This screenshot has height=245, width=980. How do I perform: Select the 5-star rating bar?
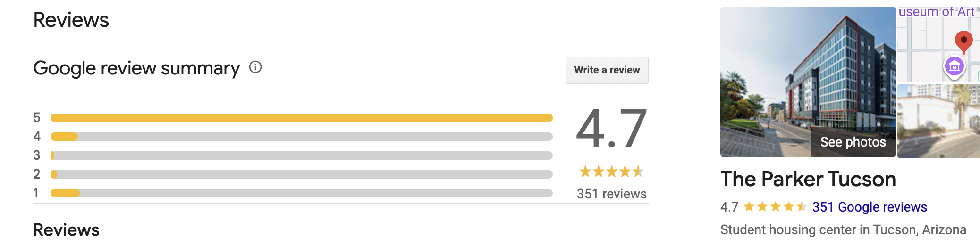point(301,118)
